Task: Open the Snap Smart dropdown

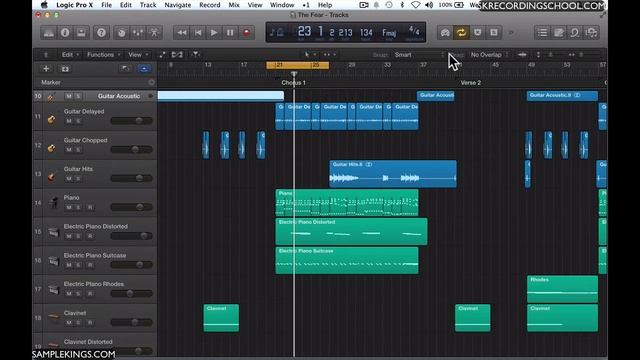Action: (419, 55)
